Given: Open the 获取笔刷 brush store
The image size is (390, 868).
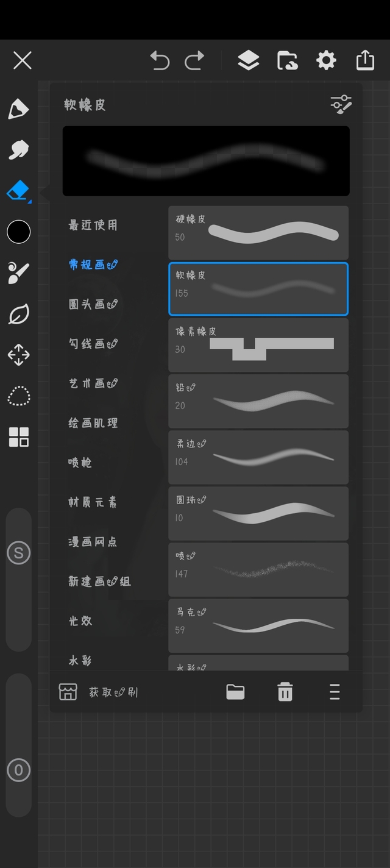Looking at the screenshot, I should pos(99,692).
